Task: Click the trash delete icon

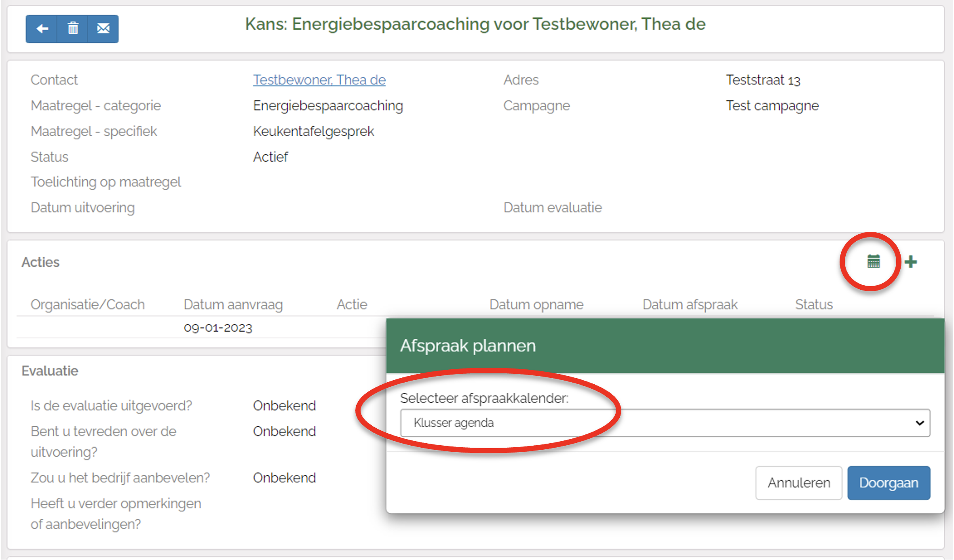Action: click(73, 29)
